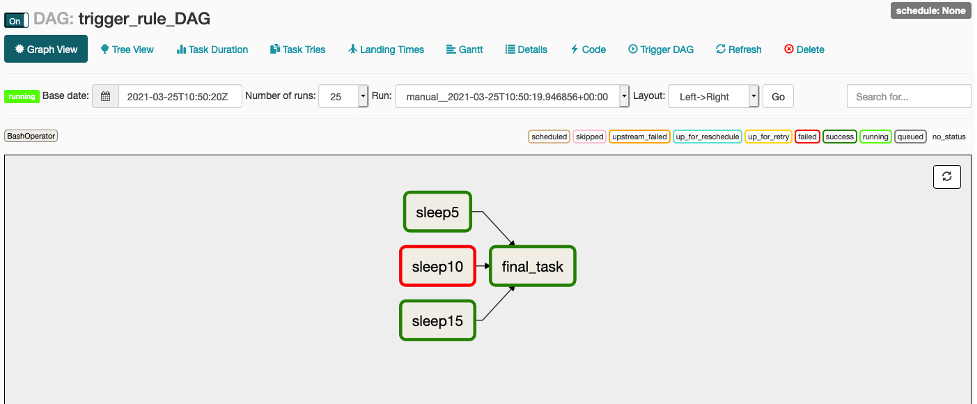
Task: Trigger DAG run
Action: tap(661, 49)
